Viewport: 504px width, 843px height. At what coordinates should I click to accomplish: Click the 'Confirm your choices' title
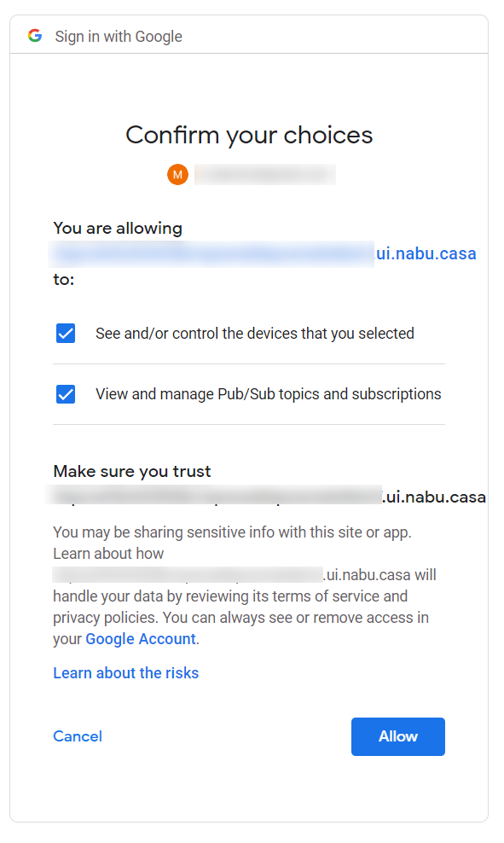point(249,135)
